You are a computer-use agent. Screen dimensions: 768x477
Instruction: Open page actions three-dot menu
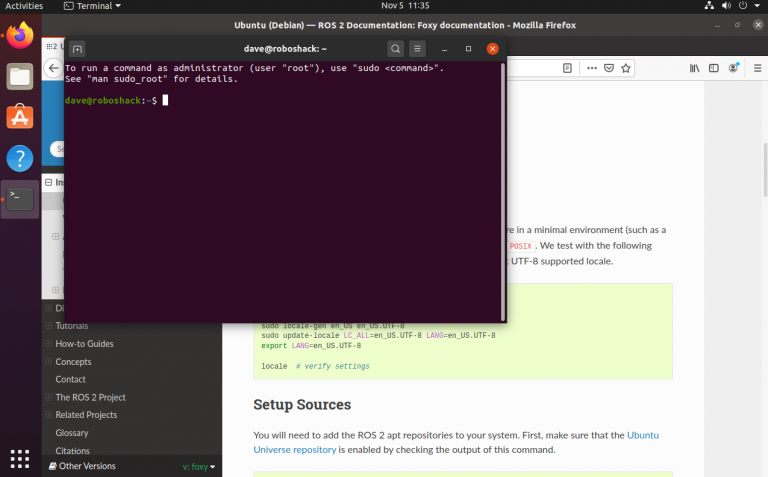590,69
